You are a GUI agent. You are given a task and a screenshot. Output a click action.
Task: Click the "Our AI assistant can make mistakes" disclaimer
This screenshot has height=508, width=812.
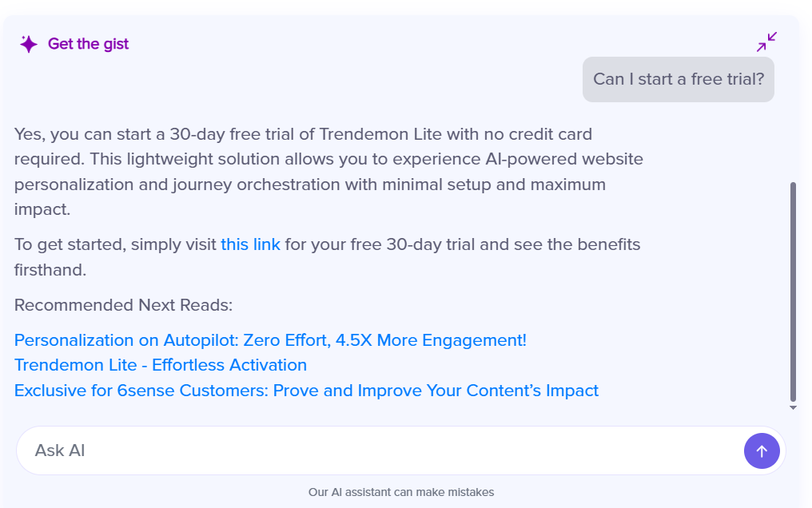click(401, 492)
